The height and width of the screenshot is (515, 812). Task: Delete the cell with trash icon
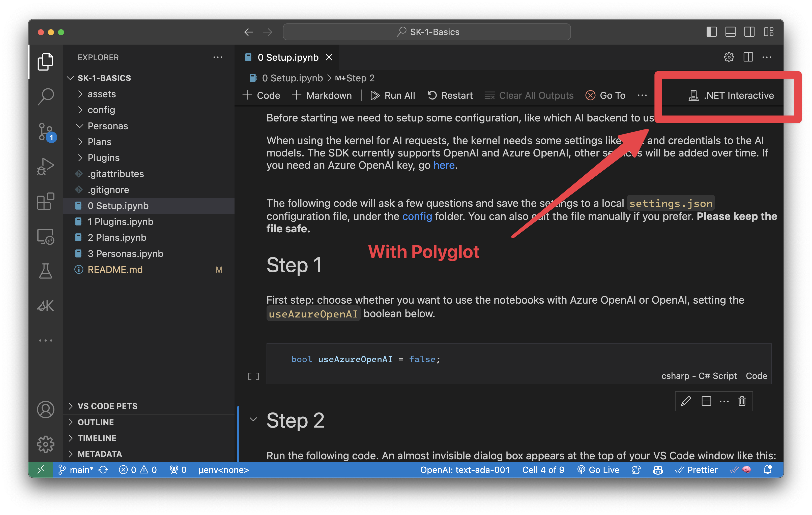(x=742, y=401)
